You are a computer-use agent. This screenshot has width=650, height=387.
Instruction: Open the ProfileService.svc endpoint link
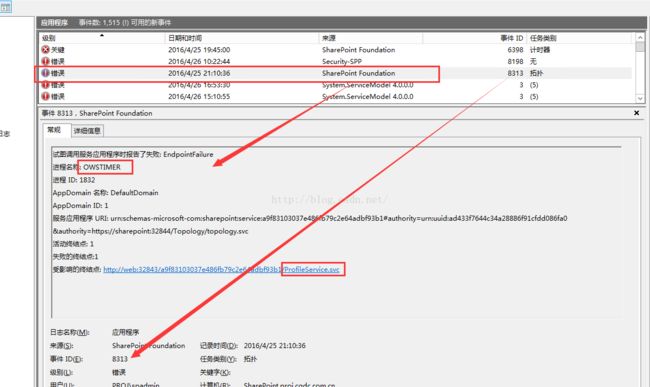pyautogui.click(x=221, y=269)
